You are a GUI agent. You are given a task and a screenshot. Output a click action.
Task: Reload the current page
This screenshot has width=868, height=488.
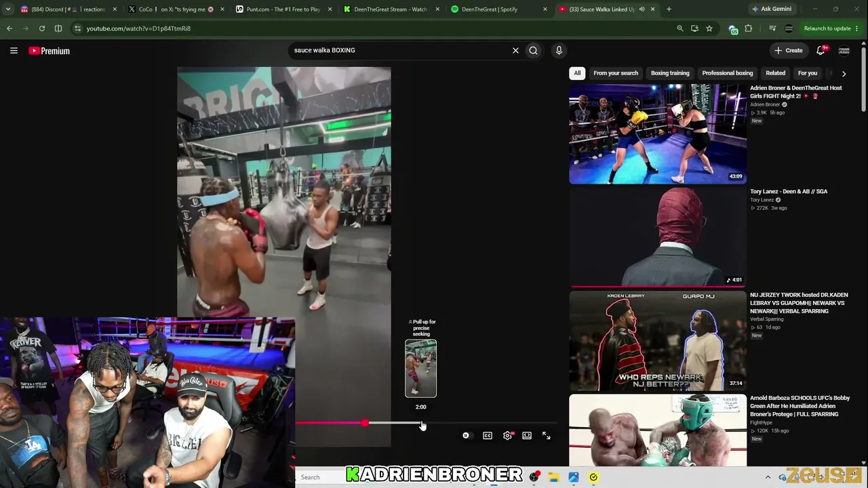click(x=42, y=28)
